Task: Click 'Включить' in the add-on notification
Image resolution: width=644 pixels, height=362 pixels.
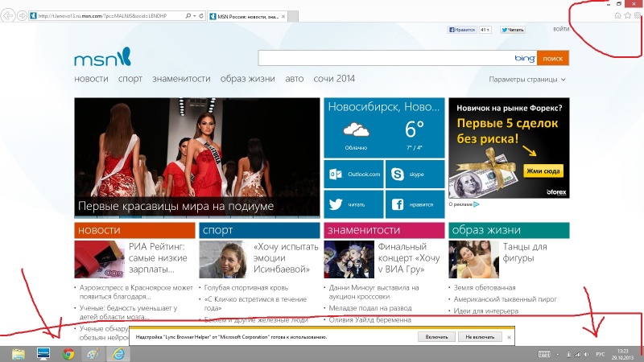Action: tap(436, 337)
